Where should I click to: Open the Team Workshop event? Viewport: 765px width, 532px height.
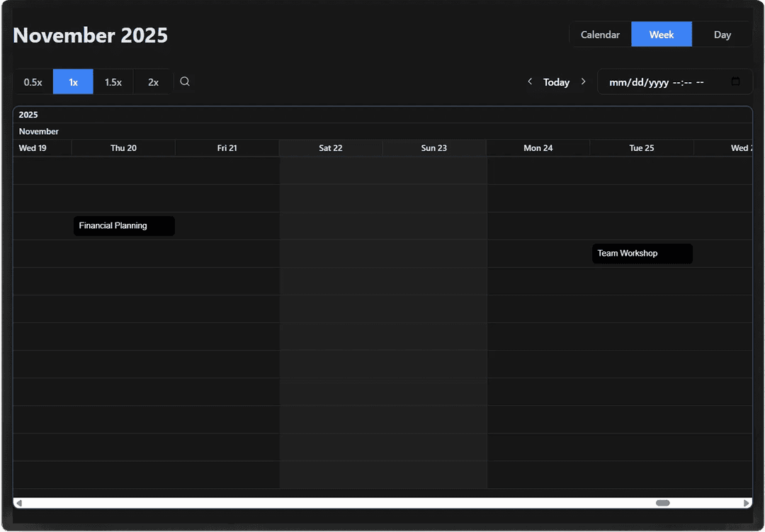pyautogui.click(x=642, y=254)
